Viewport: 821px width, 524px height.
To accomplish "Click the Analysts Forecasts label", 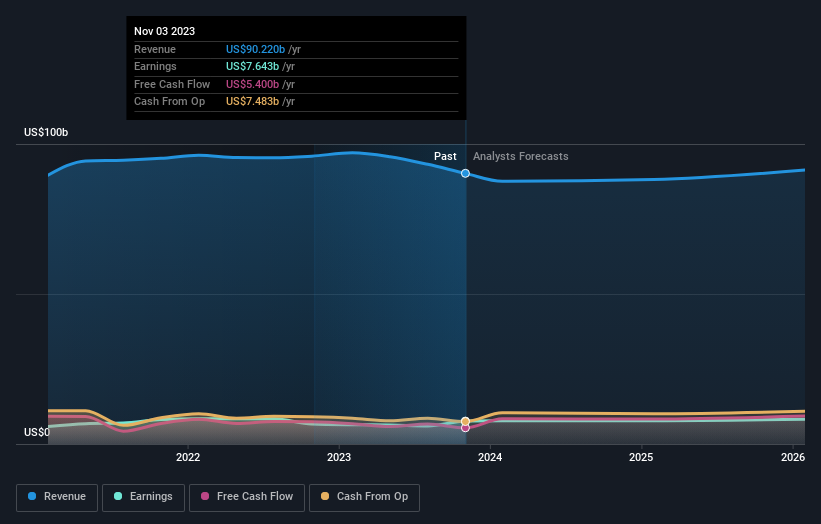I will 520,157.
